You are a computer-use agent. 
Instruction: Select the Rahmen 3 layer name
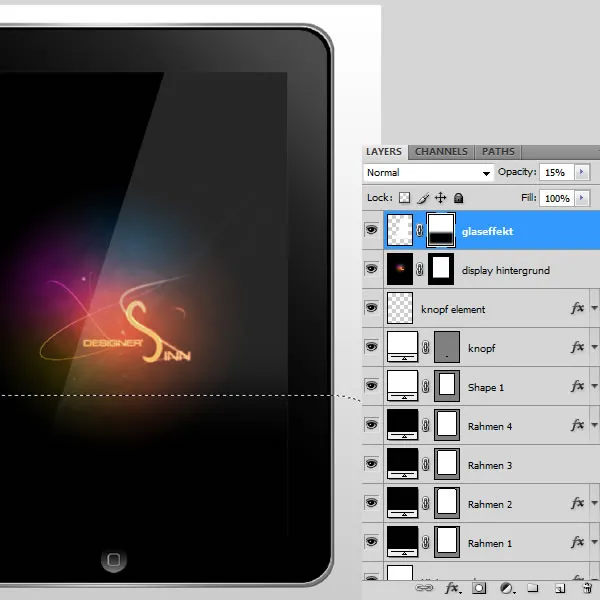point(490,465)
